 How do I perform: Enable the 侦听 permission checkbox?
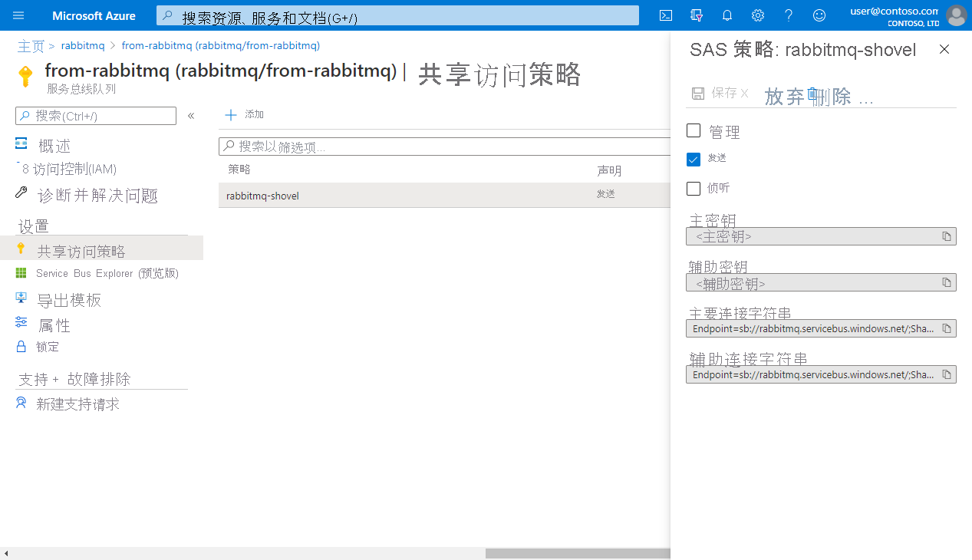694,188
